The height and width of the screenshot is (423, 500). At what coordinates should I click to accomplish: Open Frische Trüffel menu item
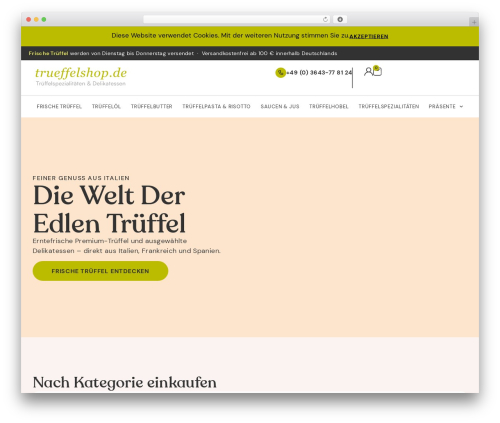59,106
